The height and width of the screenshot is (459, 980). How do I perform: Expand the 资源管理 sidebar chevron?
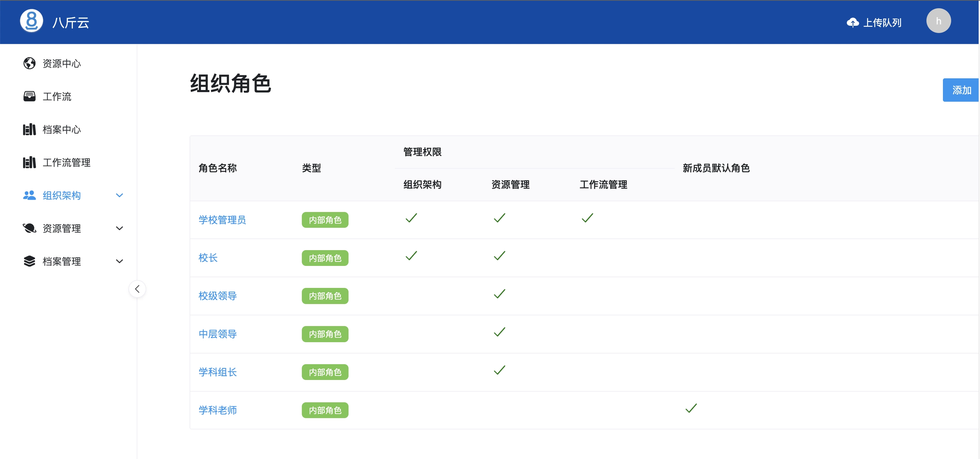pos(119,228)
